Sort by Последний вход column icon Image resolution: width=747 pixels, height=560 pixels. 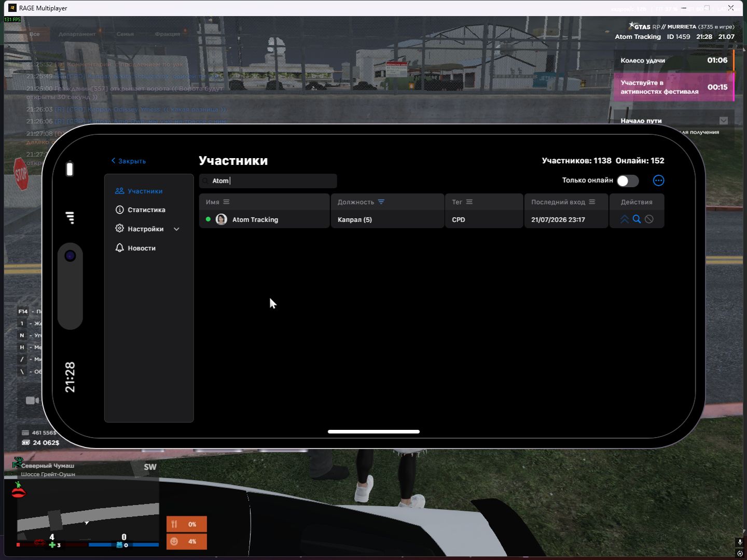[x=592, y=202]
